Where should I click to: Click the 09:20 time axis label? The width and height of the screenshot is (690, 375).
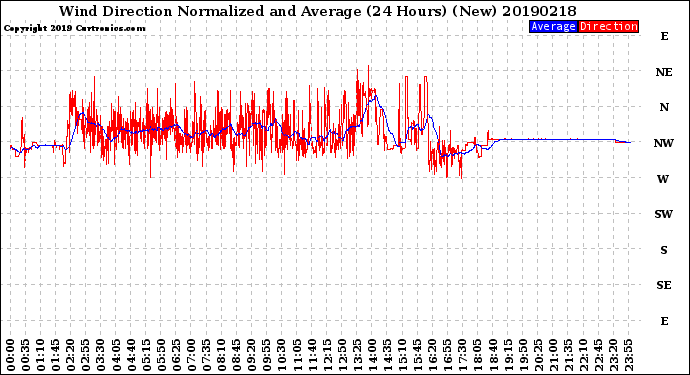coord(251,355)
